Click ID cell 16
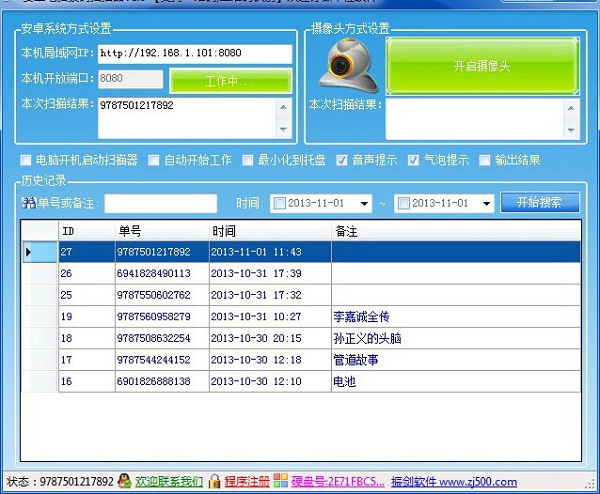Screen dimensions: 600x494 [x=86, y=382]
